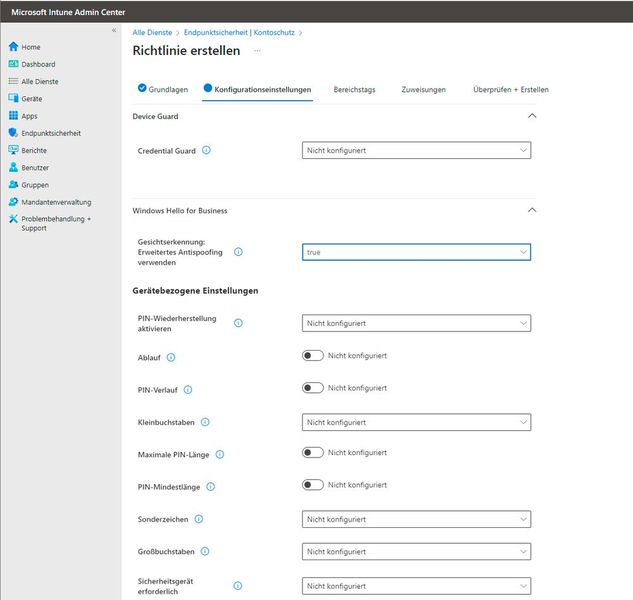Open Credential Guard dropdown
The width and height of the screenshot is (633, 600).
coord(416,150)
